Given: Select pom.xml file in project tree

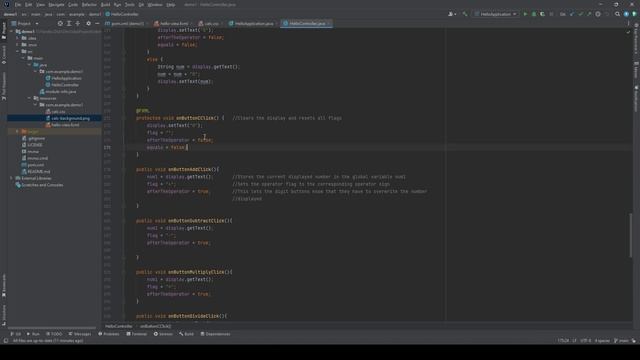Looking at the screenshot, I should click(x=33, y=165).
